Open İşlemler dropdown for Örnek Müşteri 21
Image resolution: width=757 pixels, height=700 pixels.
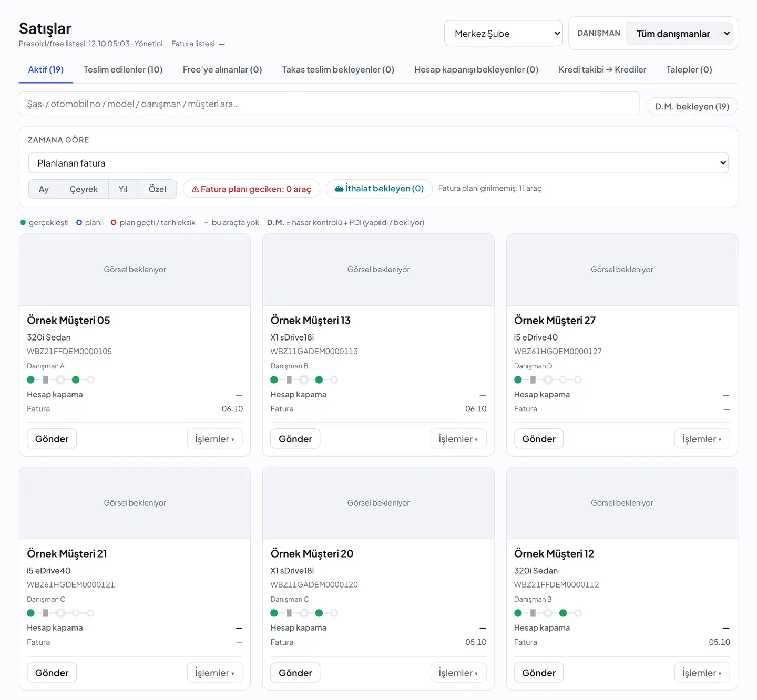coord(214,673)
